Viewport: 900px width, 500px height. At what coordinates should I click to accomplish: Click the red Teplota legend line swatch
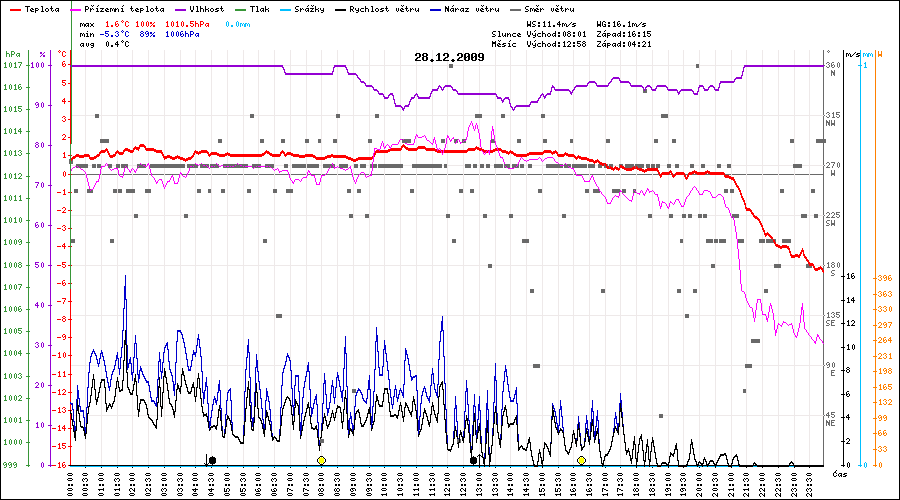tap(15, 8)
